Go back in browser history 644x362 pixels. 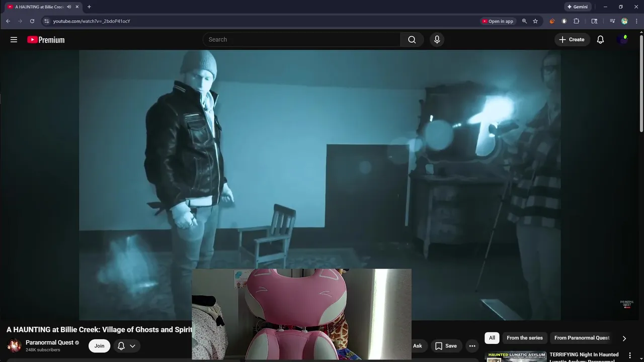(x=8, y=21)
